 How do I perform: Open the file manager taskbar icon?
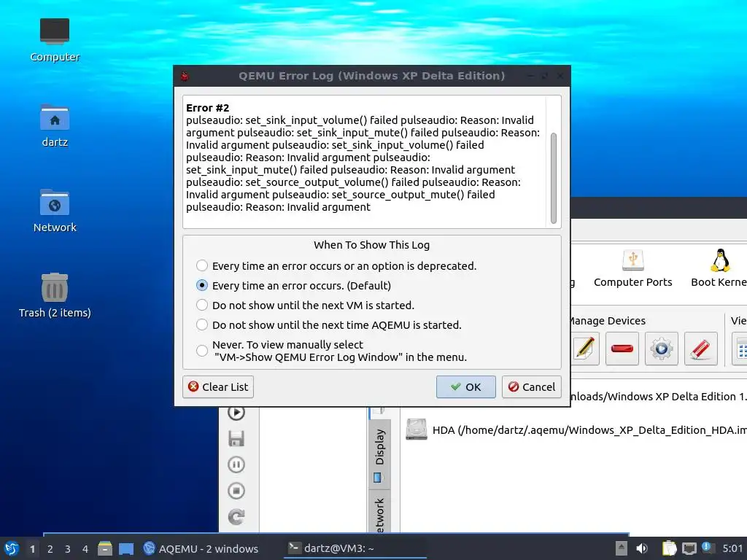pos(105,548)
